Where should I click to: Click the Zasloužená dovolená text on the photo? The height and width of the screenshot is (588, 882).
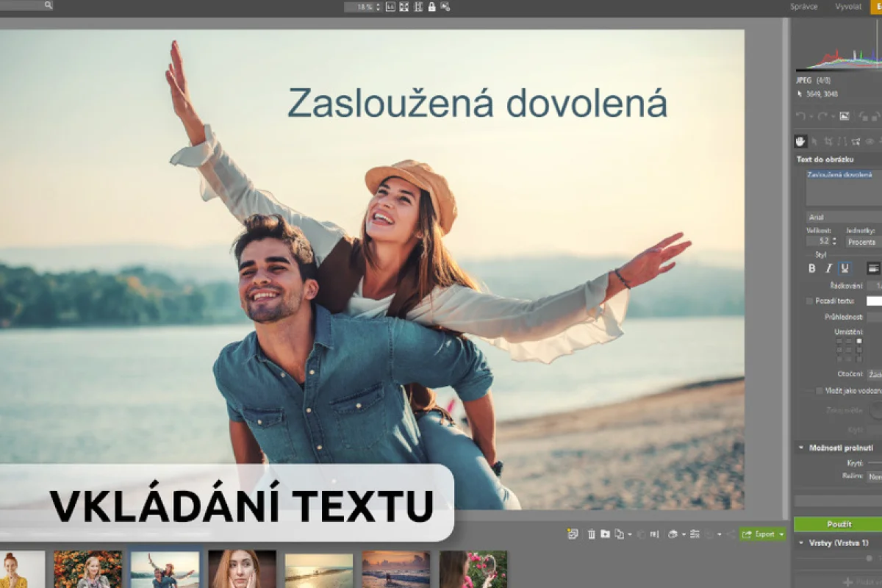click(x=477, y=103)
